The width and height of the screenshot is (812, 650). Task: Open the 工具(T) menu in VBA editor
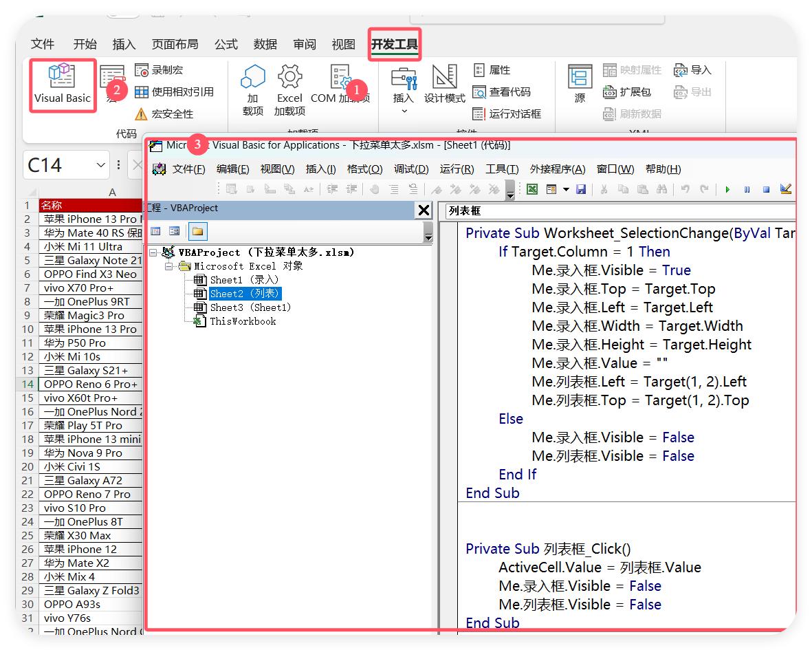(502, 169)
